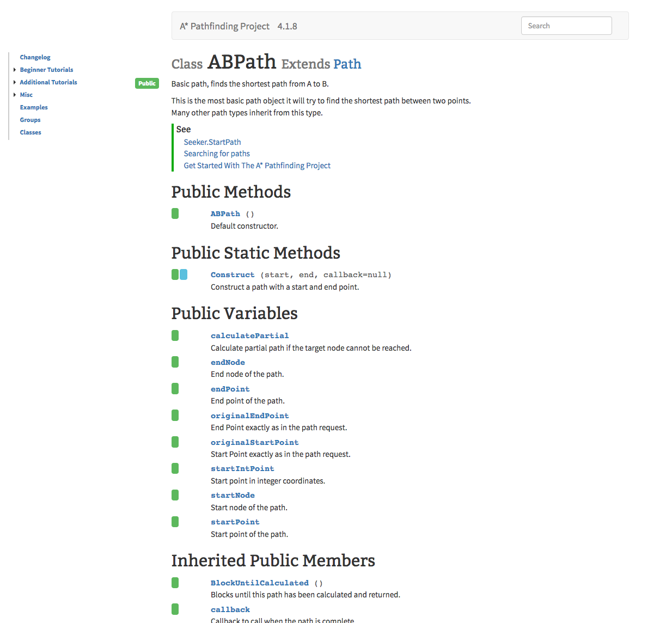Click green marker beside originalEndPoint

(175, 416)
